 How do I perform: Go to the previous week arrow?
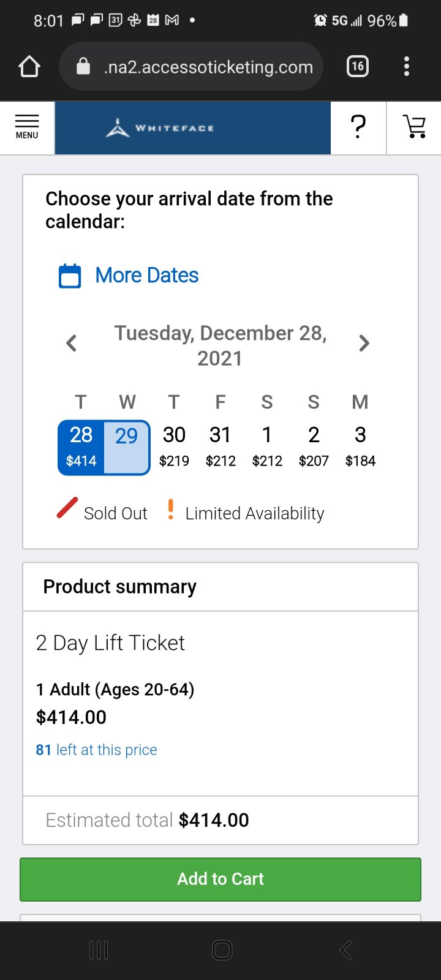click(x=72, y=343)
